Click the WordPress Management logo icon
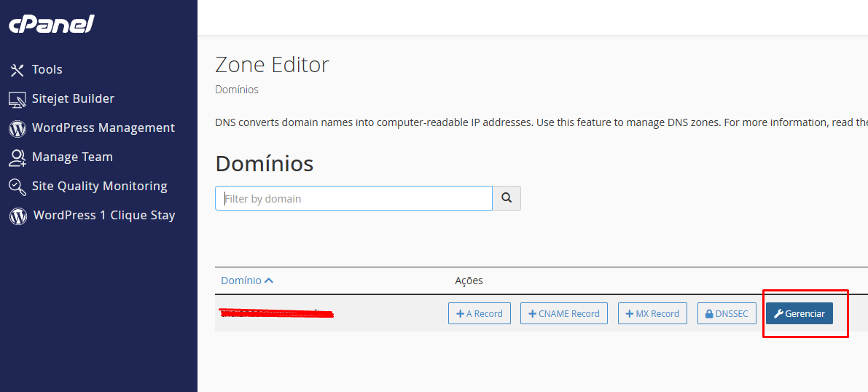868x392 pixels. point(17,129)
